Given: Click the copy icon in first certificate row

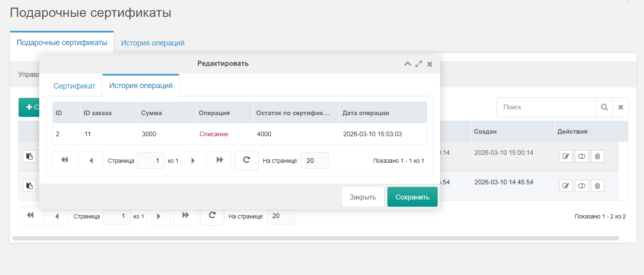Looking at the screenshot, I should 30,156.
